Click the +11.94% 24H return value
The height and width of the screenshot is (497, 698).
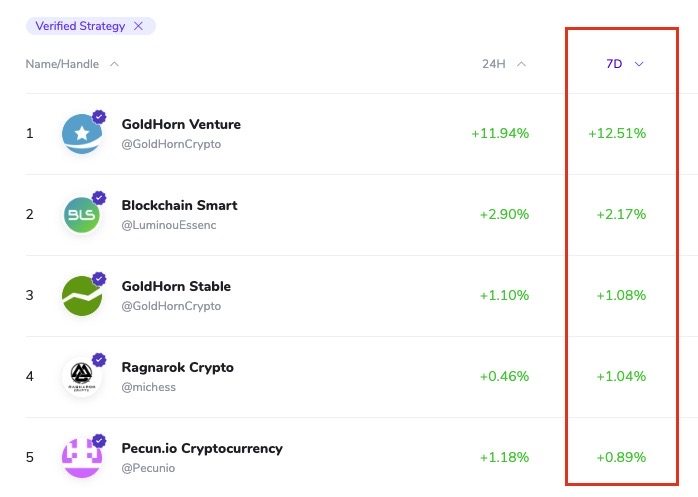500,133
